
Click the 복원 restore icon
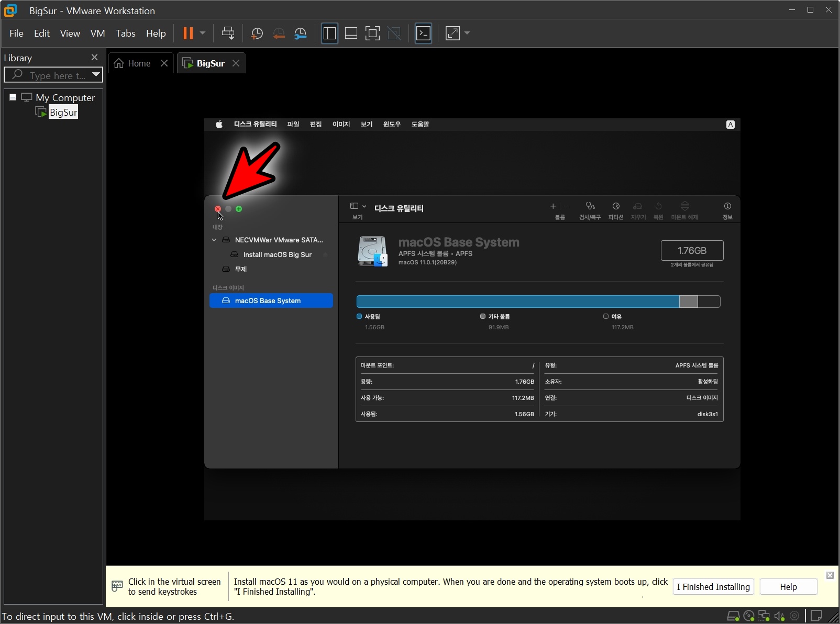point(658,206)
